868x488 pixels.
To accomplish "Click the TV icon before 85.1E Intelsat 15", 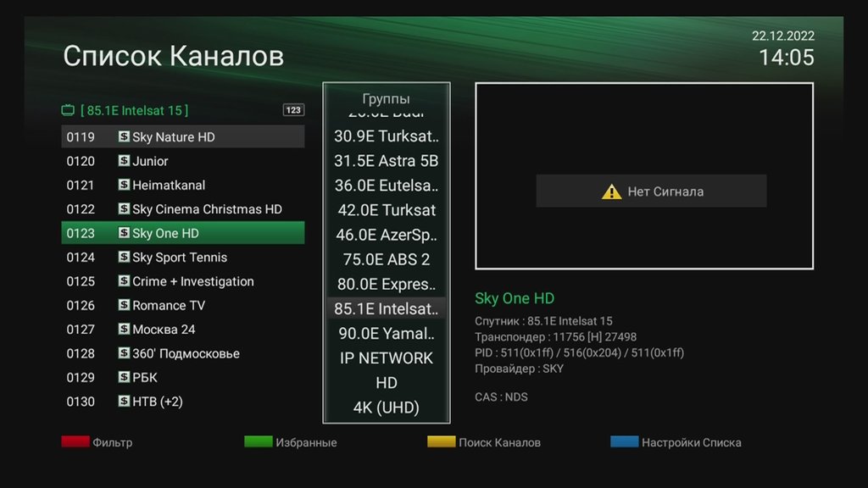I will pos(68,109).
